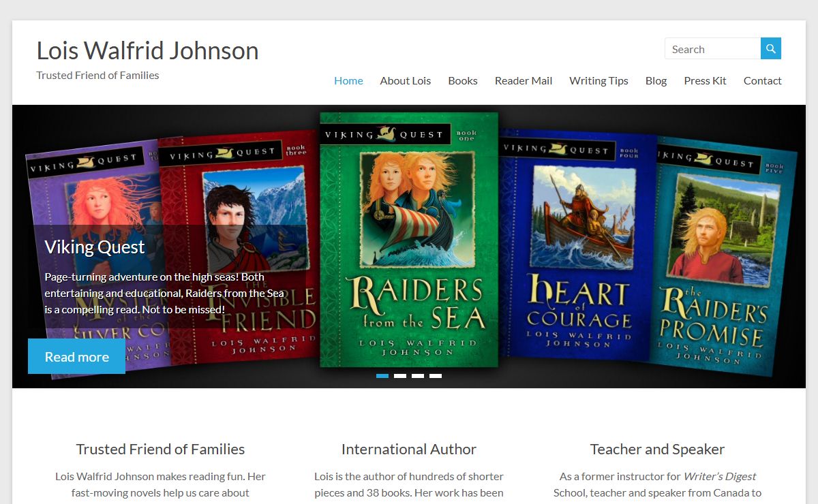Switch to the fourth slide dot

pos(436,376)
